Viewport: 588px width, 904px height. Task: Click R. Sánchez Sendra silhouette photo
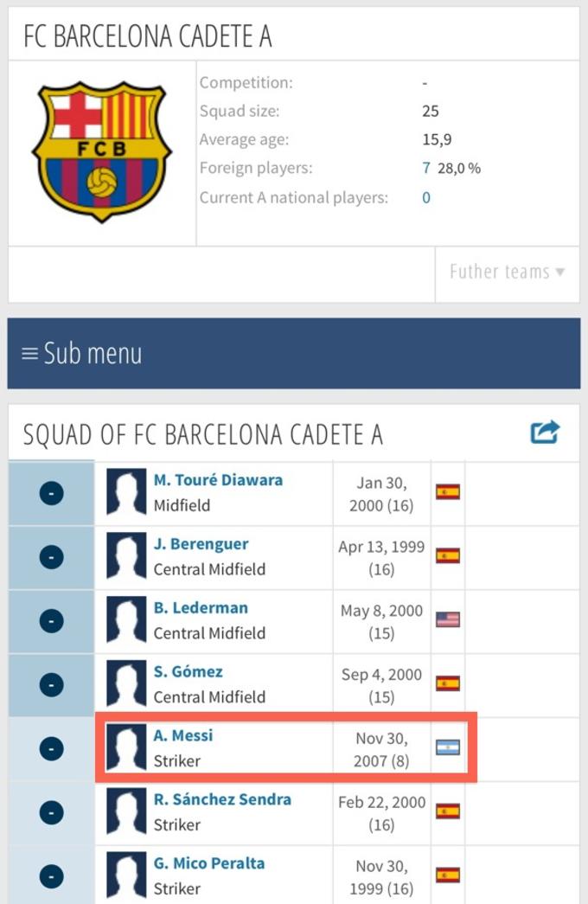pos(126,812)
